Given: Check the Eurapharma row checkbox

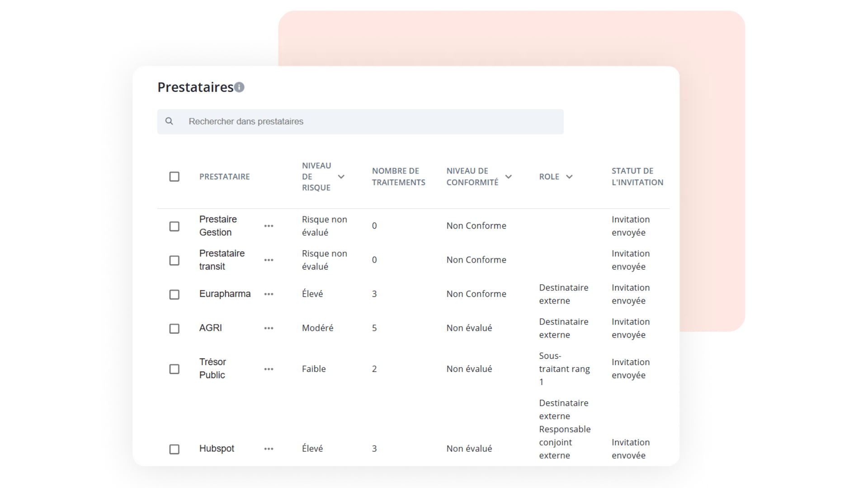Looking at the screenshot, I should pyautogui.click(x=174, y=295).
